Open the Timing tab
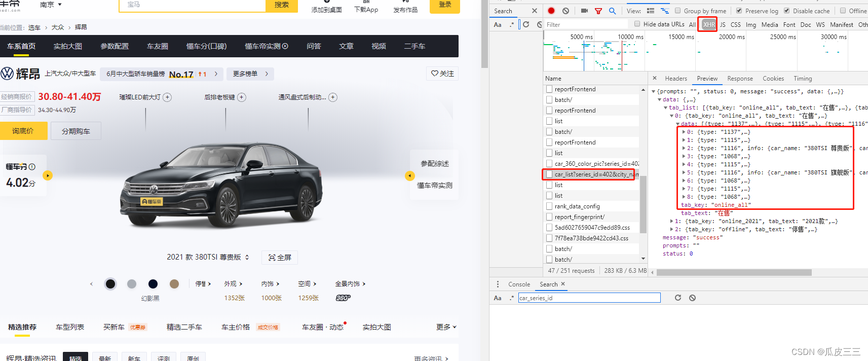 click(x=803, y=79)
